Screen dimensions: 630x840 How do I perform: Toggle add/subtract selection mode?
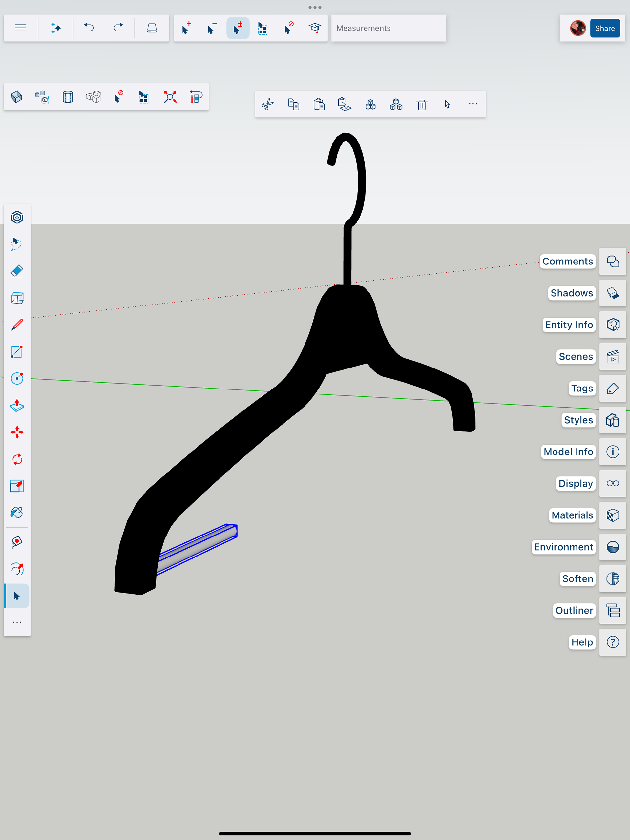coord(238,28)
